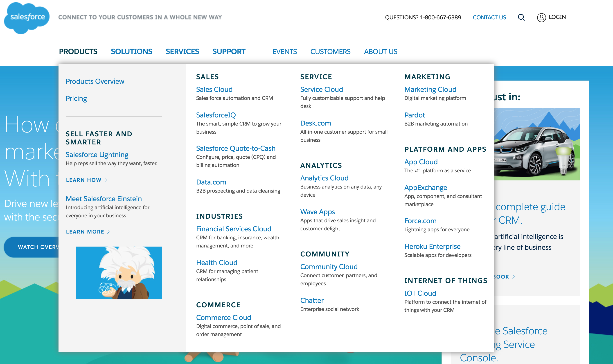Click the phone number text 1-800-667-6389
Viewport: 613px width, 364px height.
click(x=440, y=17)
